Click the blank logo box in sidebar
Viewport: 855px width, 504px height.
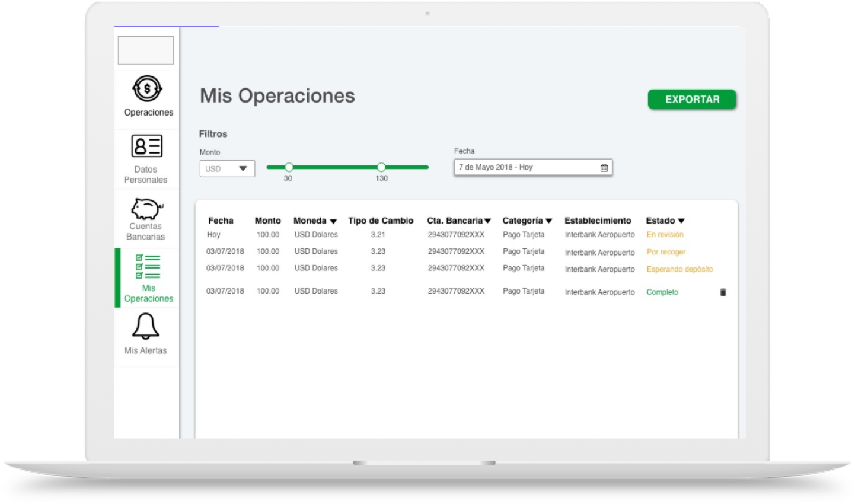146,50
